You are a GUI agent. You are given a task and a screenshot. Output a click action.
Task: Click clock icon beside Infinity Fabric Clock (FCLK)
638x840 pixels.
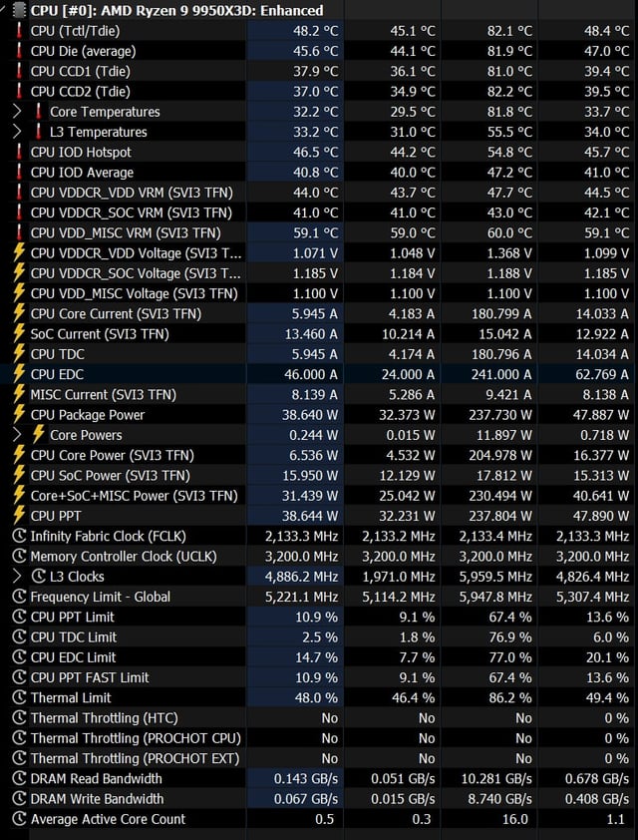19,537
